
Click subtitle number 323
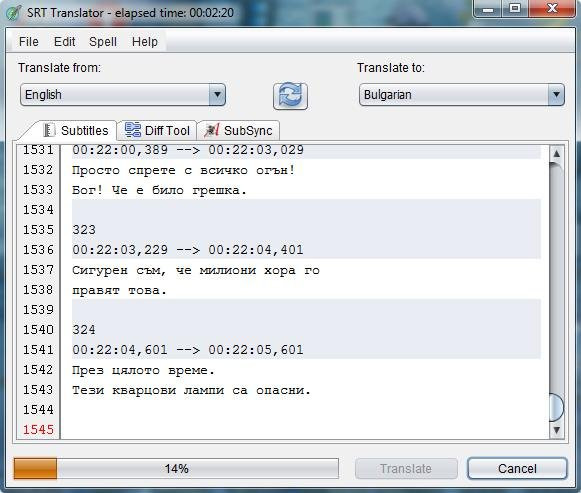[84, 230]
